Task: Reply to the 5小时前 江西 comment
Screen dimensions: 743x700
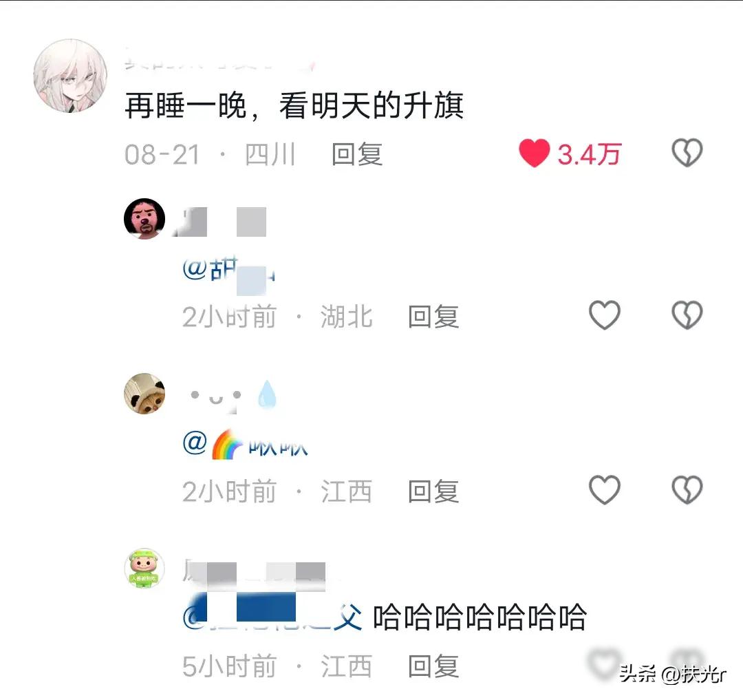Action: point(433,666)
